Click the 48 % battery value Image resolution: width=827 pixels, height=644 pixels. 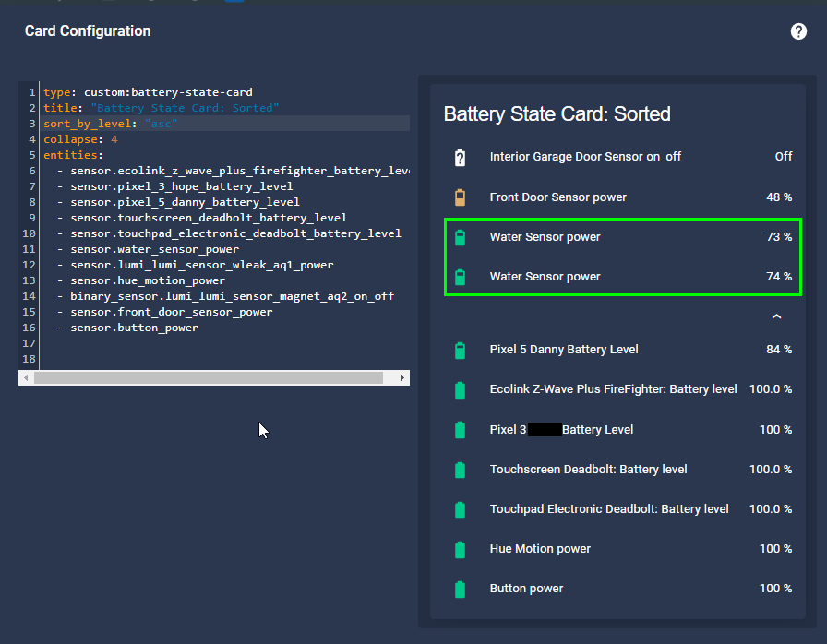(779, 197)
